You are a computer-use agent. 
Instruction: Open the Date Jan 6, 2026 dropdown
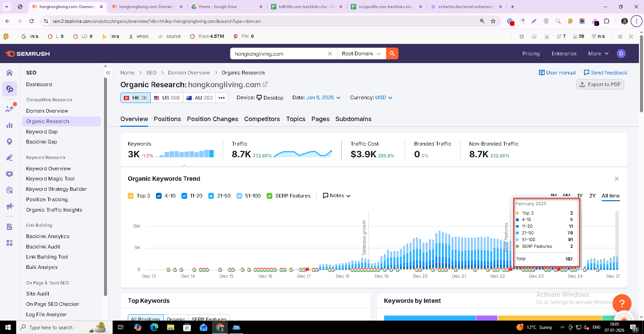coord(324,98)
